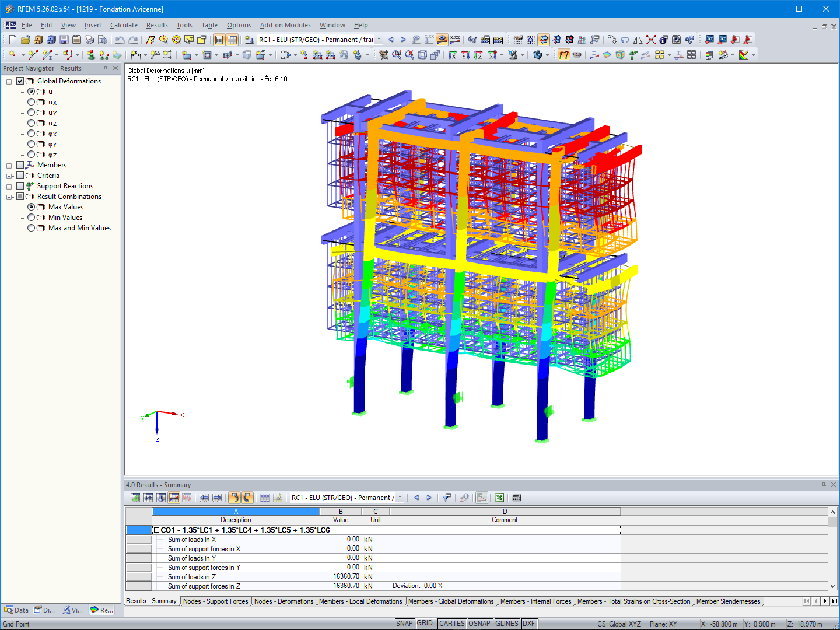This screenshot has height=630, width=840.
Task: Click the Save icon in the toolbar
Action: point(64,39)
